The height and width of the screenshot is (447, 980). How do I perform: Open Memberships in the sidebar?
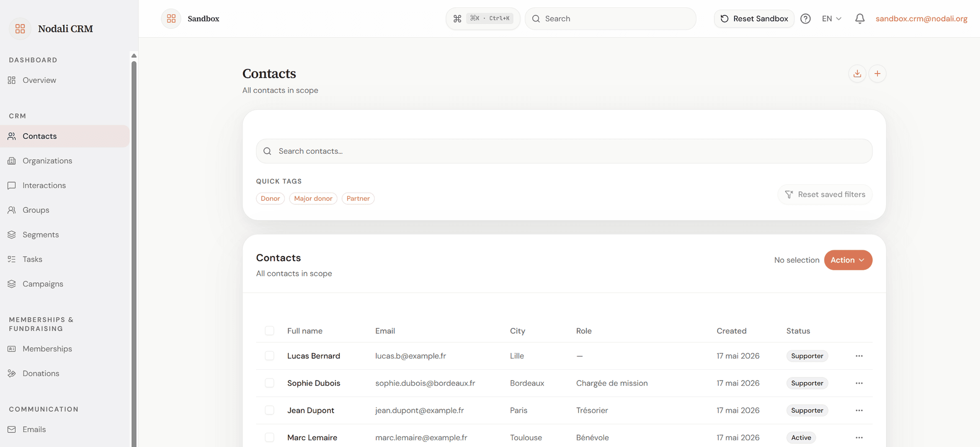(65, 349)
